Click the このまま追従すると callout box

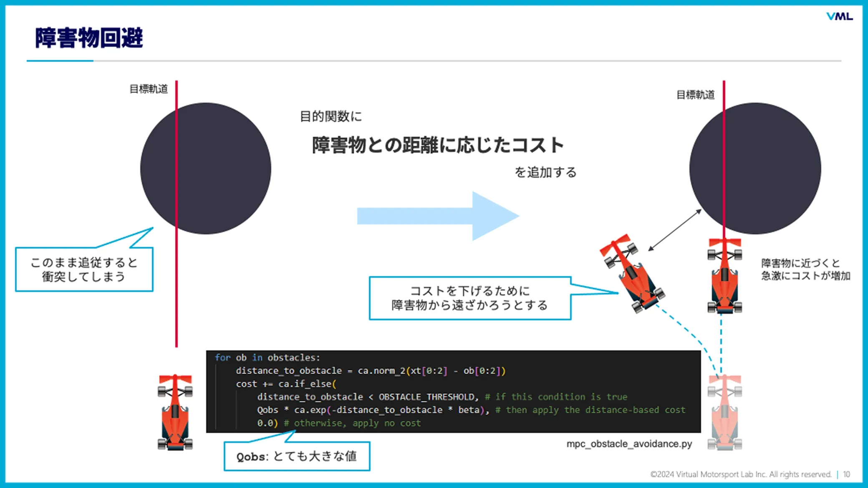(x=84, y=269)
